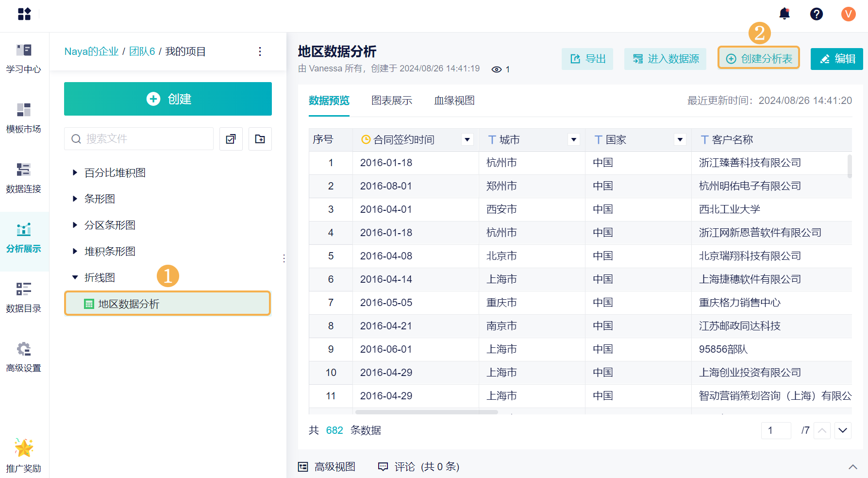The height and width of the screenshot is (478, 868).
Task: Switch to the 血缘视图 tab
Action: coord(454,101)
